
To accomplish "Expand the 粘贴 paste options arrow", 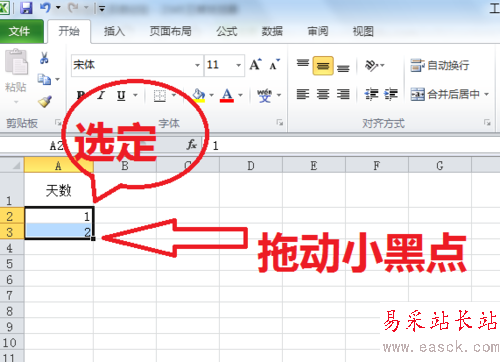I will coord(16,101).
